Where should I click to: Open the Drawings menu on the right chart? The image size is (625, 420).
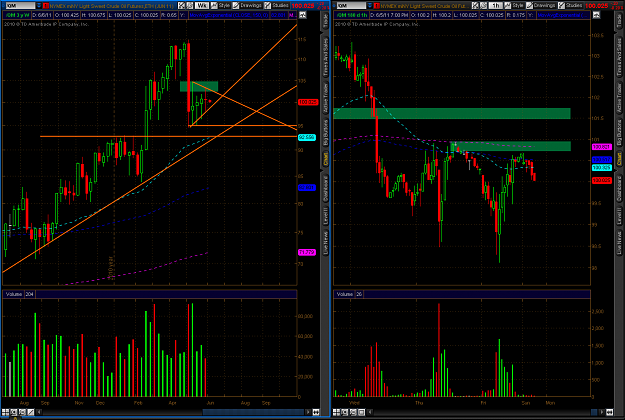coord(541,6)
